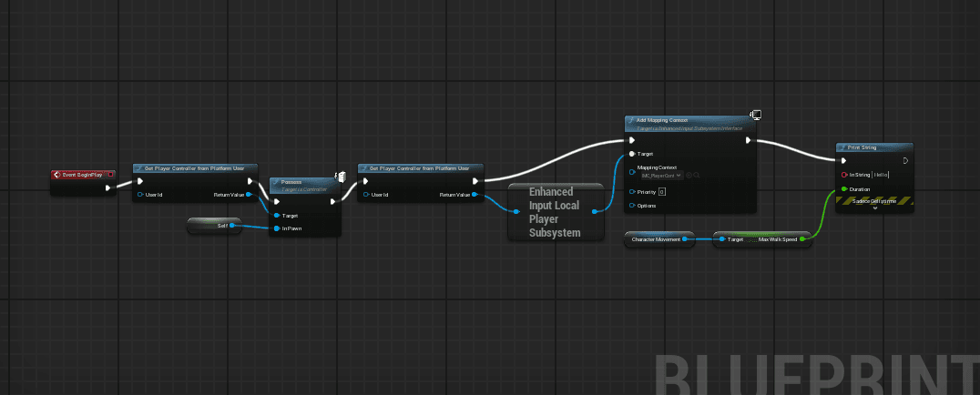Click green Max Walk Speed output pin

click(x=802, y=239)
